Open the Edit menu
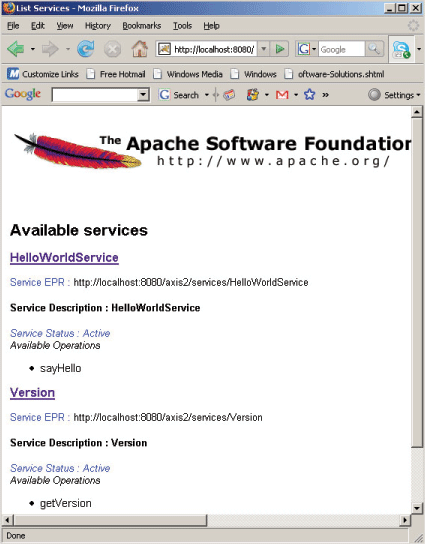Screen dimensions: 425x544 tap(38, 26)
